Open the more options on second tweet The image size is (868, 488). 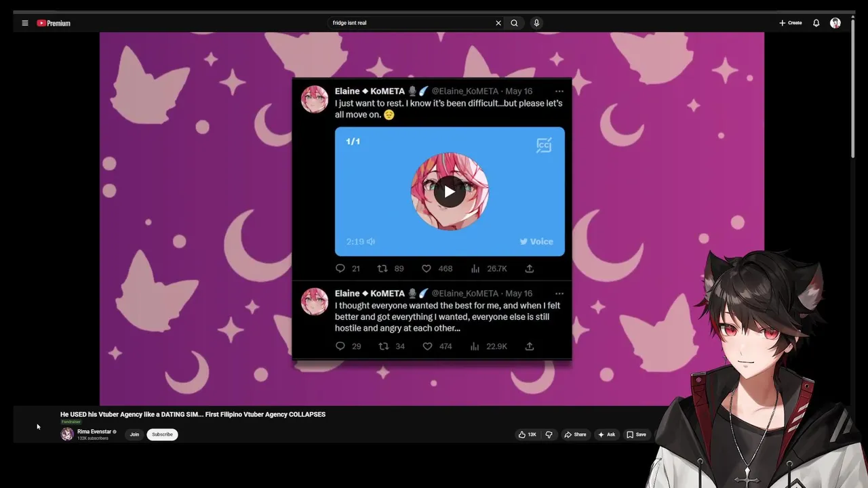(x=559, y=293)
